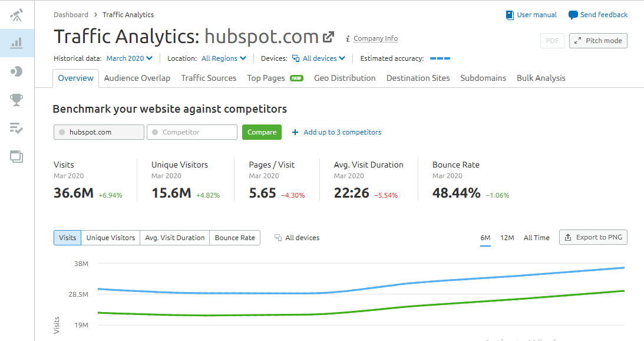Click the new badge beside Top Pages
The image size is (644, 341).
296,78
